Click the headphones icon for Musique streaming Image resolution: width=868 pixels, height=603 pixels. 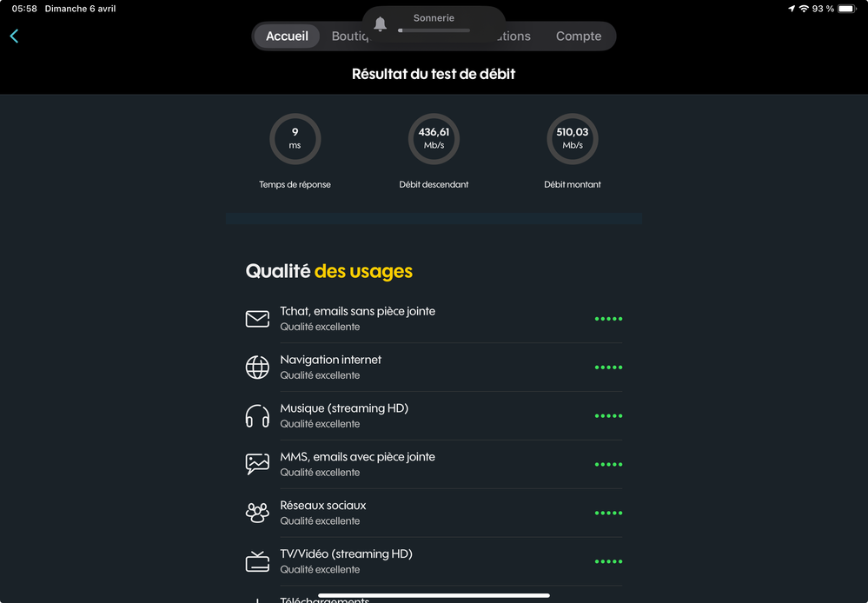point(257,416)
